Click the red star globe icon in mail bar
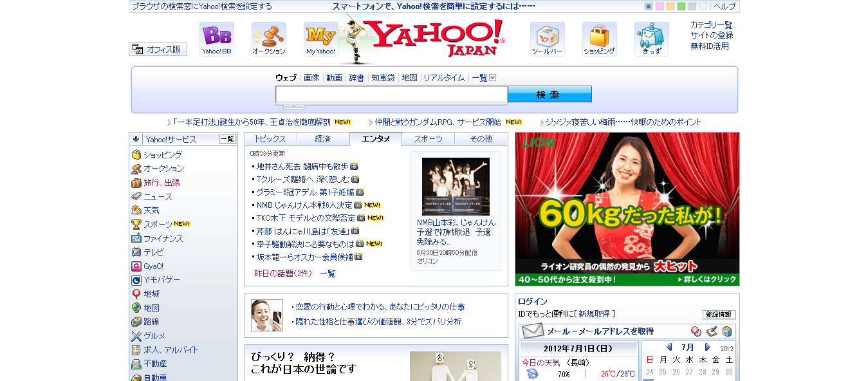This screenshot has width=868, height=381. pyautogui.click(x=696, y=331)
